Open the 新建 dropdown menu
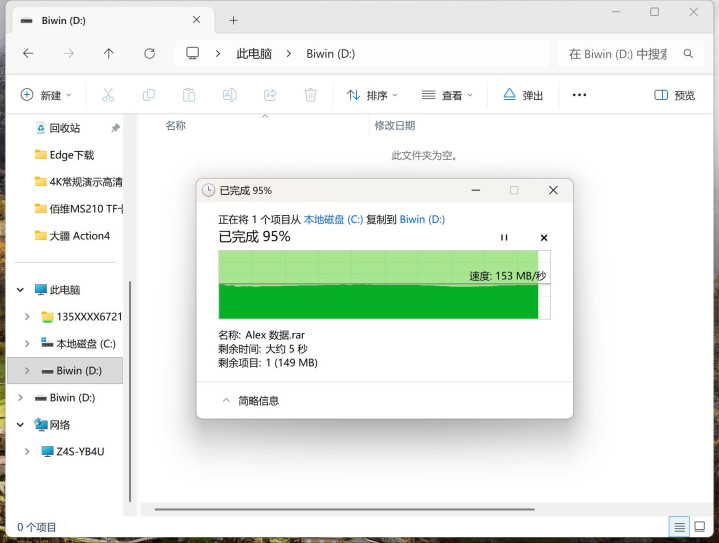 point(46,95)
